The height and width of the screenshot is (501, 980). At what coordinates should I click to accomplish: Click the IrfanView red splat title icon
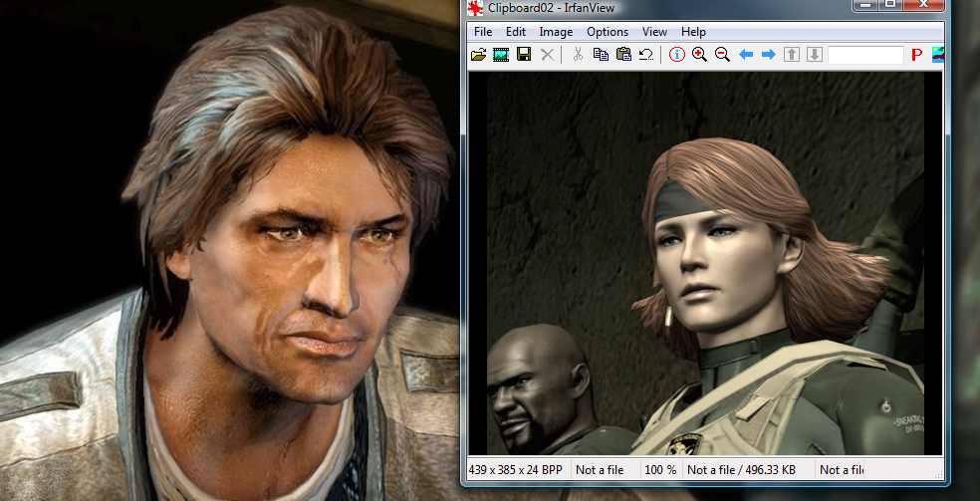tap(476, 8)
